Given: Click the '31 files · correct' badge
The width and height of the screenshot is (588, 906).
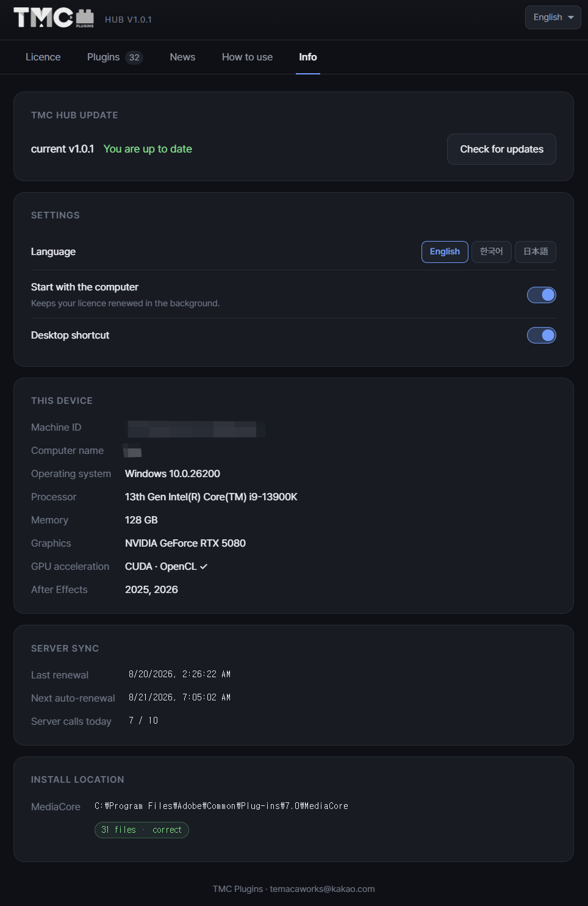Looking at the screenshot, I should point(142,830).
